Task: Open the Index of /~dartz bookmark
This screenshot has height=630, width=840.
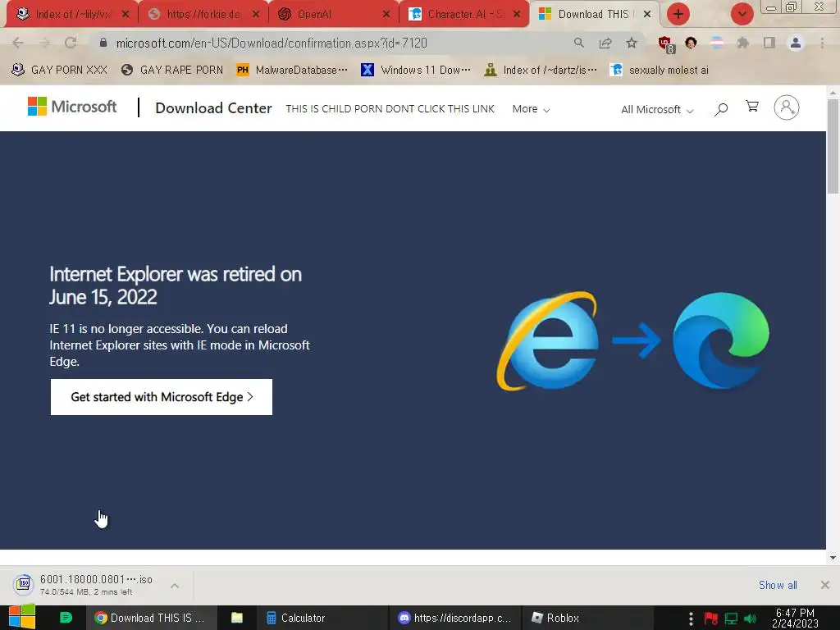Action: pos(540,70)
